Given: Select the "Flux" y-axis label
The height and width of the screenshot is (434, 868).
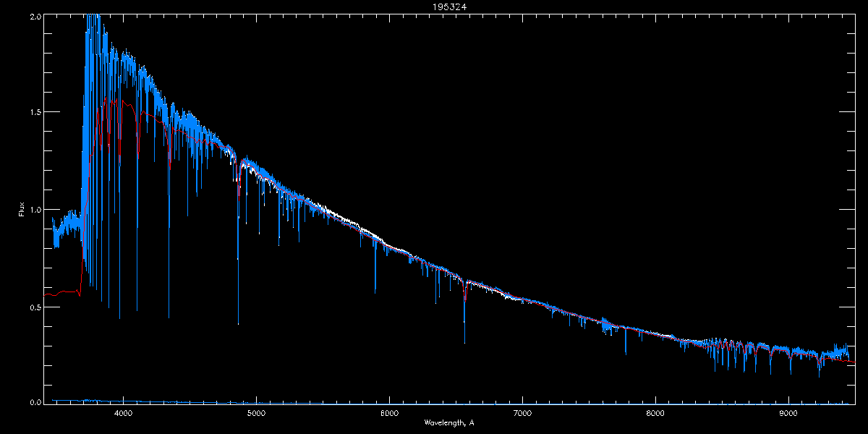Looking at the screenshot, I should (x=22, y=210).
